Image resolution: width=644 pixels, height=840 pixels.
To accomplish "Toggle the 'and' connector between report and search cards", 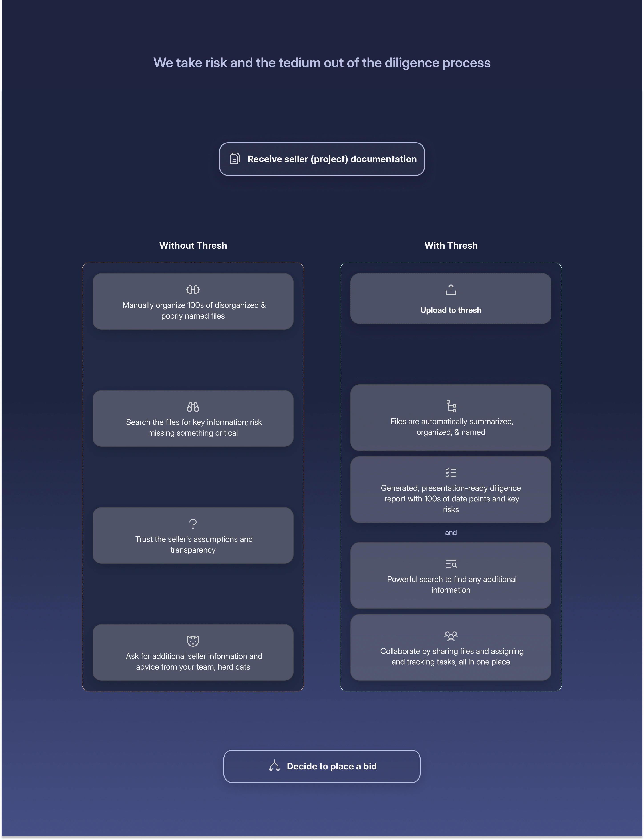I will tap(451, 533).
